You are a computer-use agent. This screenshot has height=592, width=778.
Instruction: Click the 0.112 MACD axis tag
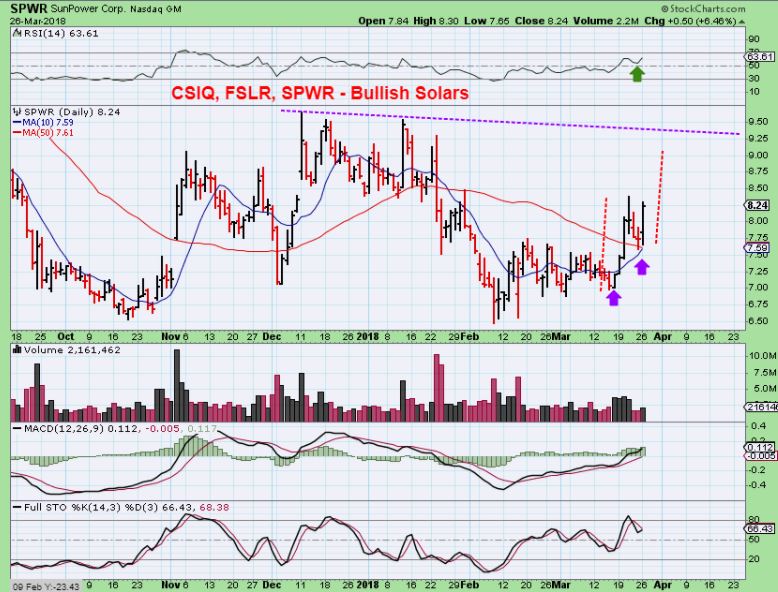pos(761,447)
